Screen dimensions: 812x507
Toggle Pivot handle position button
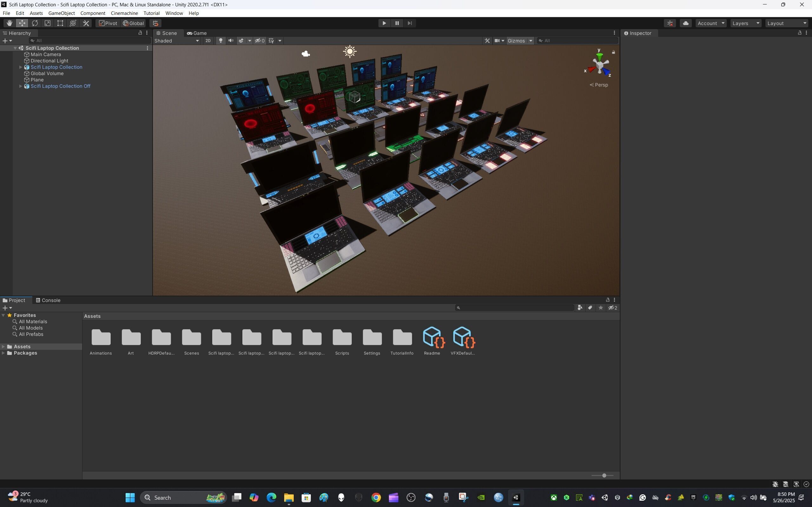(x=108, y=23)
